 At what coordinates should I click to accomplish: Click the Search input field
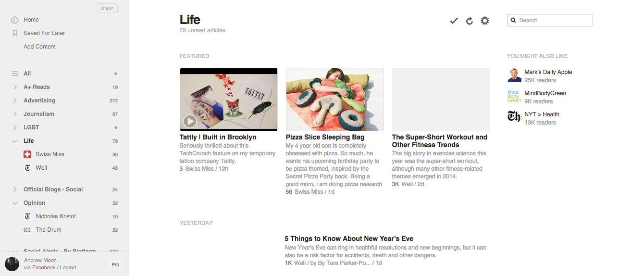550,20
